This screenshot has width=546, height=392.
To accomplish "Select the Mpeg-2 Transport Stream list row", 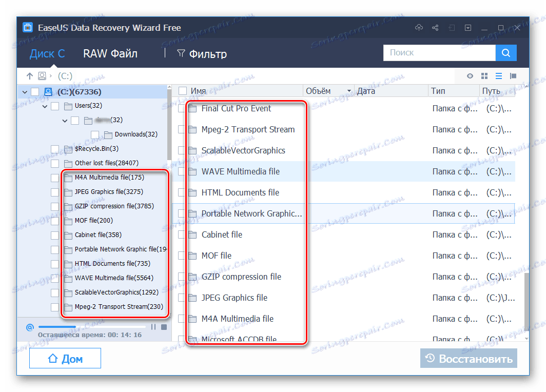I will coord(344,129).
